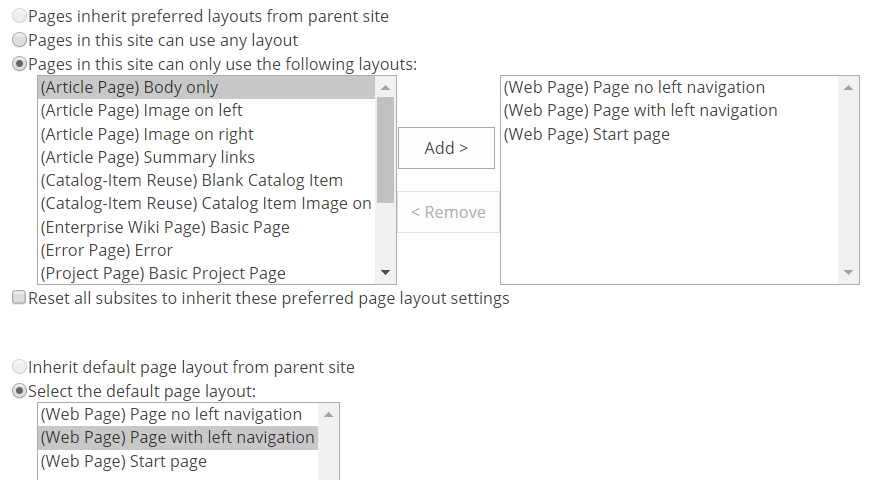Select 'Pages in this site can only use the following layouts'
Viewport: 890px width, 480px height.
[x=19, y=64]
